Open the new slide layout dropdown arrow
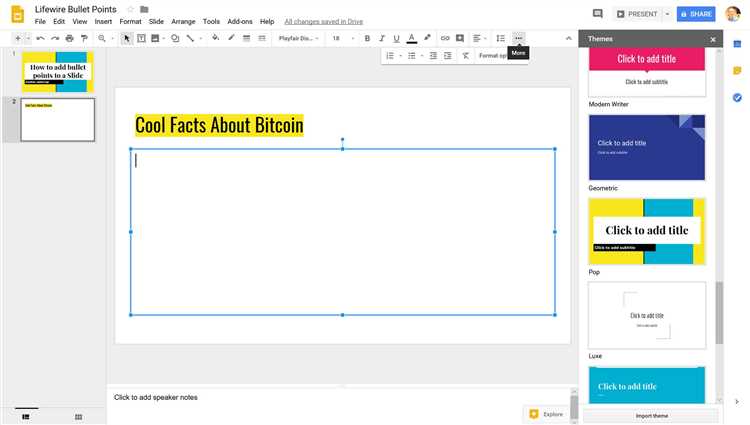Screen dimensions: 750x425 pos(28,38)
